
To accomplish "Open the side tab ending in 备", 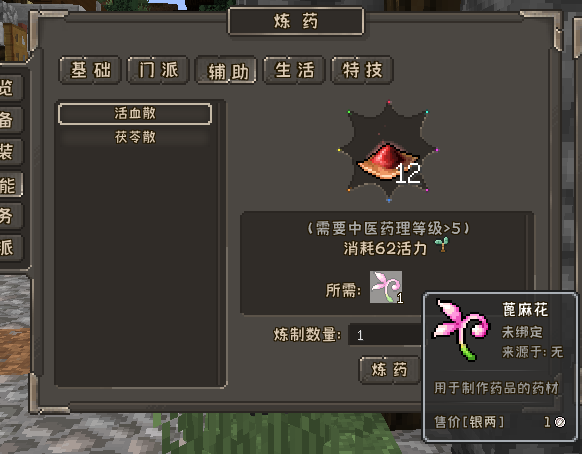I will click(x=10, y=120).
